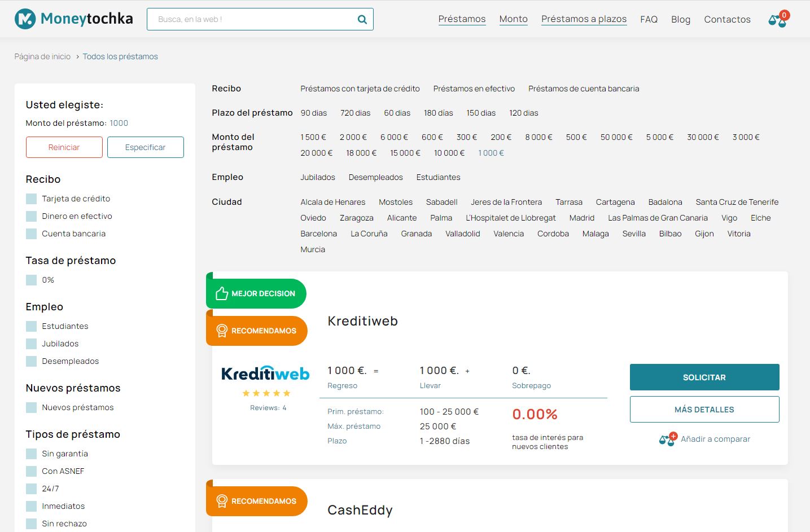Open the comparison scales icon in header
The width and height of the screenshot is (810, 532).
[x=777, y=20]
